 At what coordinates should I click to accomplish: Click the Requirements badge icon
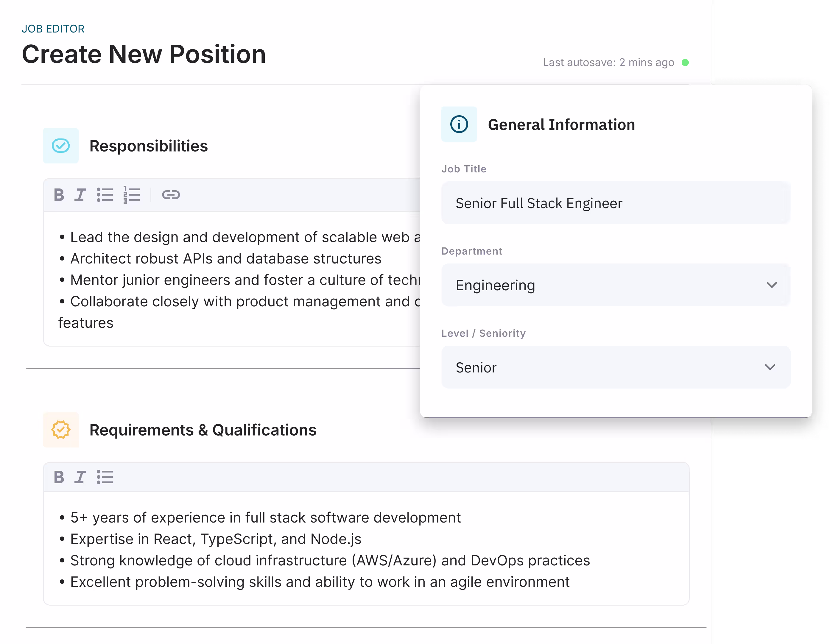tap(61, 430)
